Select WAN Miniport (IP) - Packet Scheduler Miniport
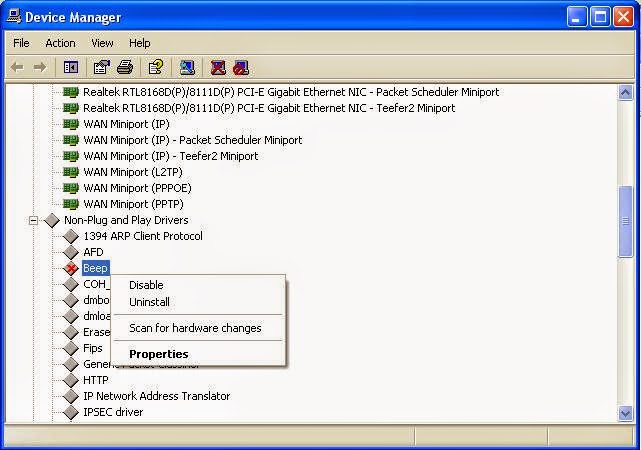Image resolution: width=641 pixels, height=450 pixels. click(x=193, y=140)
